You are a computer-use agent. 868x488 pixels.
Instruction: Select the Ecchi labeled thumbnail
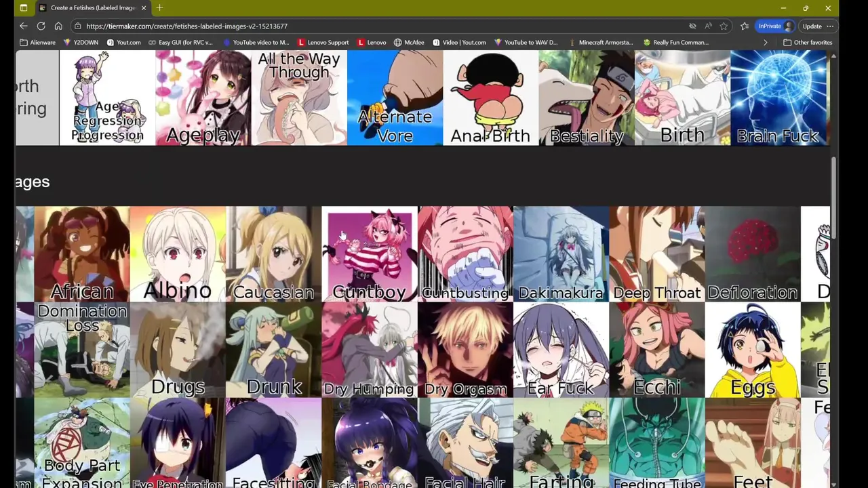656,349
